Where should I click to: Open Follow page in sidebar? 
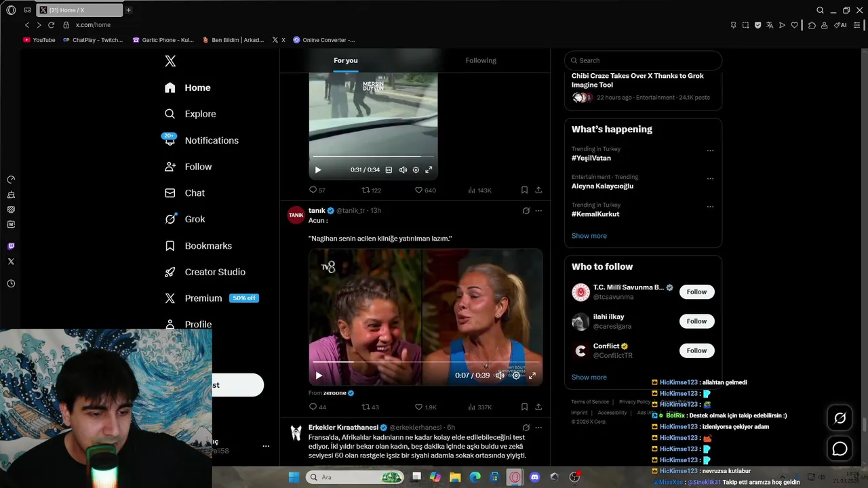click(189, 167)
